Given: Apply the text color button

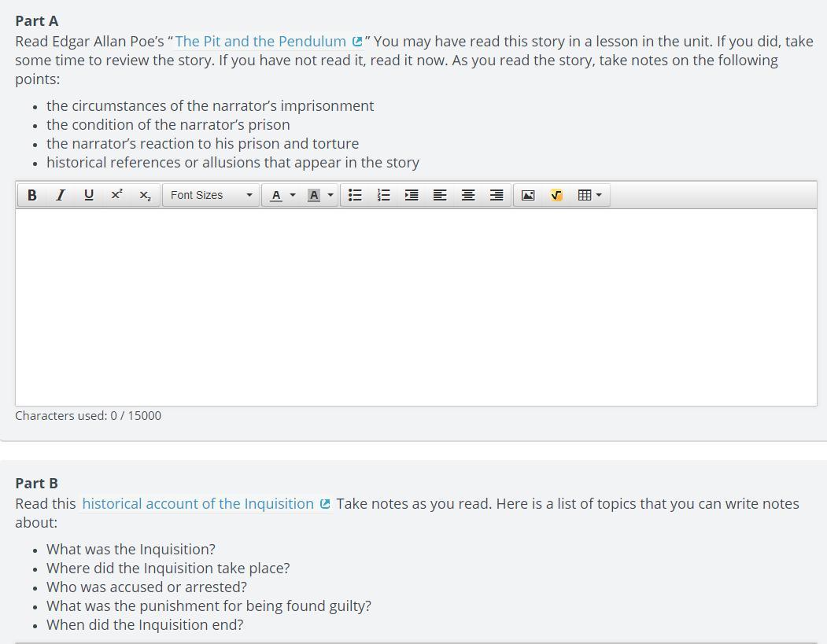Looking at the screenshot, I should pos(276,195).
